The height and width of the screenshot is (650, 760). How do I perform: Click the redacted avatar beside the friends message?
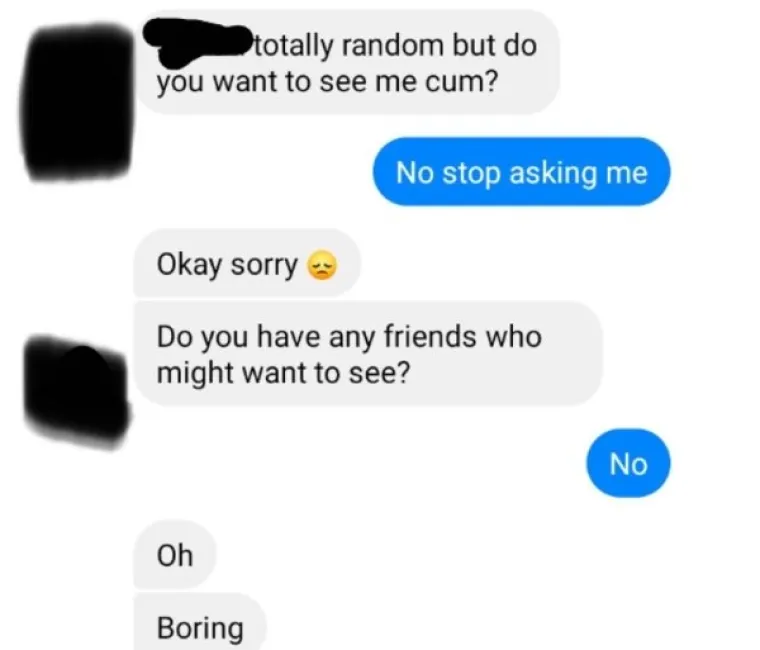pos(77,390)
